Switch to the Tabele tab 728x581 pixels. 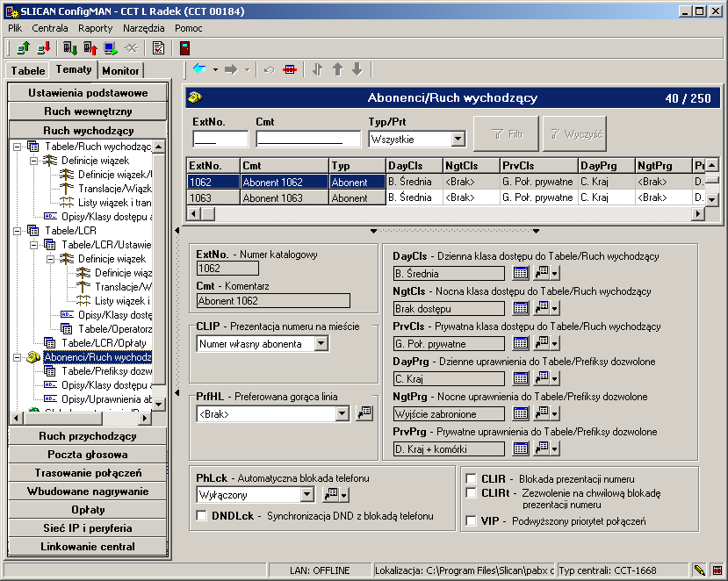point(28,70)
